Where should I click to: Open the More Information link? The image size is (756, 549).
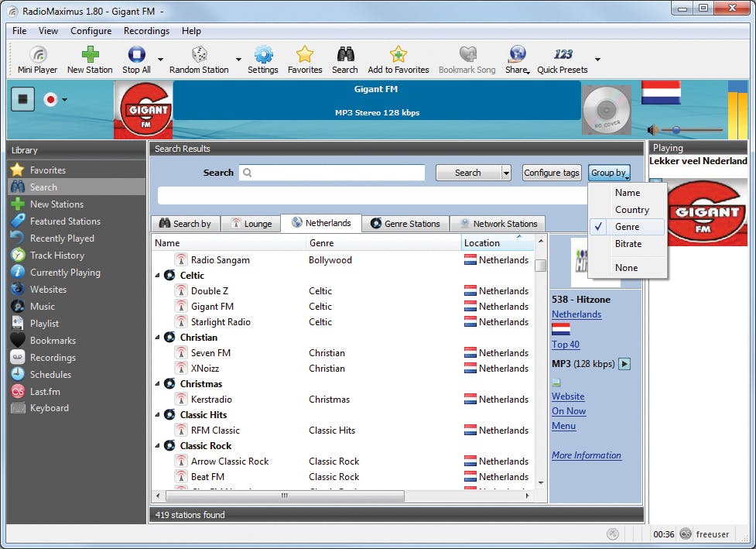click(x=587, y=455)
